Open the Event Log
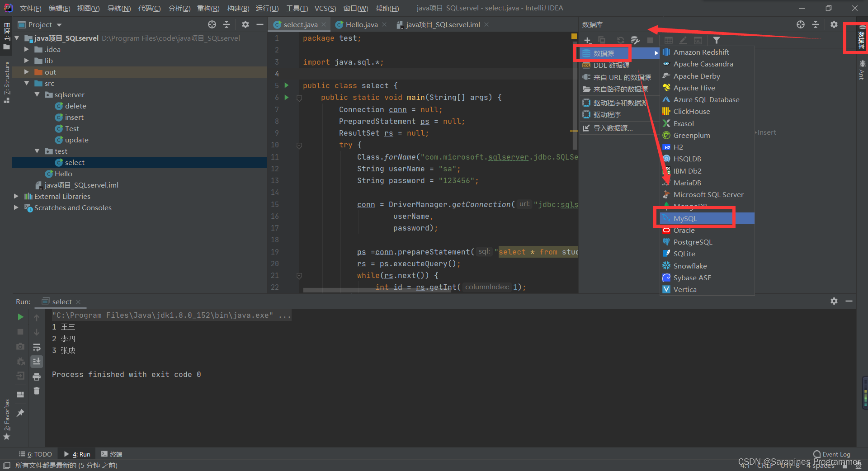 [831, 454]
